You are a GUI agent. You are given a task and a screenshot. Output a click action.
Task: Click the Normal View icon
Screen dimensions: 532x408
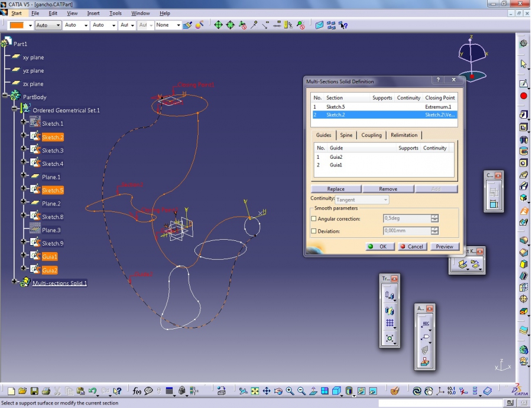(313, 391)
